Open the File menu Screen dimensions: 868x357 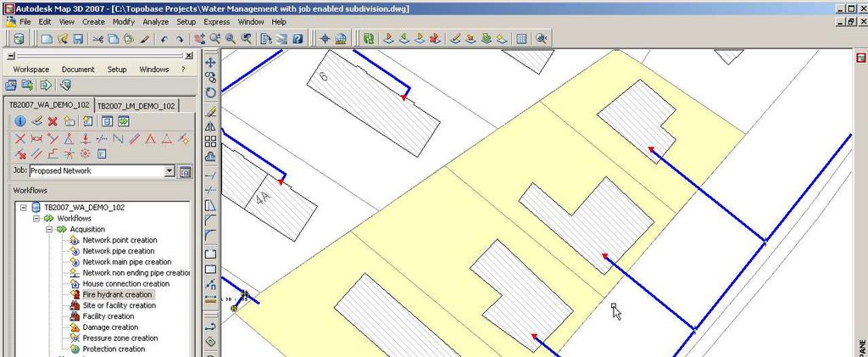click(x=25, y=22)
